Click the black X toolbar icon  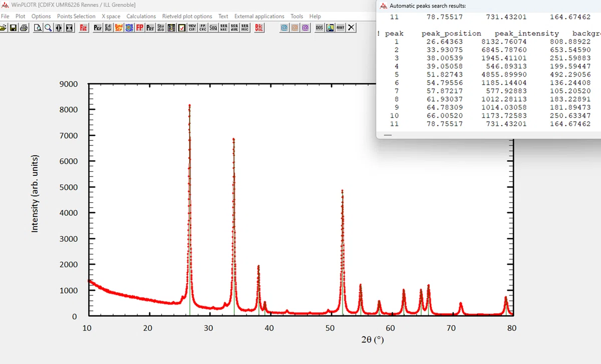pyautogui.click(x=351, y=28)
